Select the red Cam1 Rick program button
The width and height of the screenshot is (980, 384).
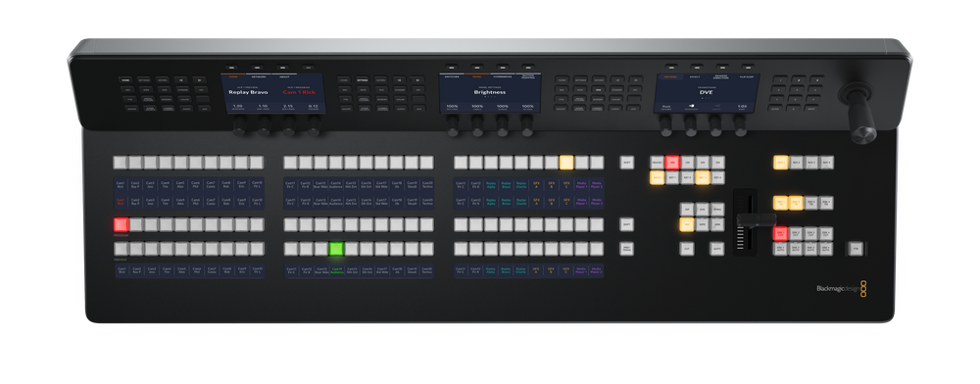pos(121,224)
